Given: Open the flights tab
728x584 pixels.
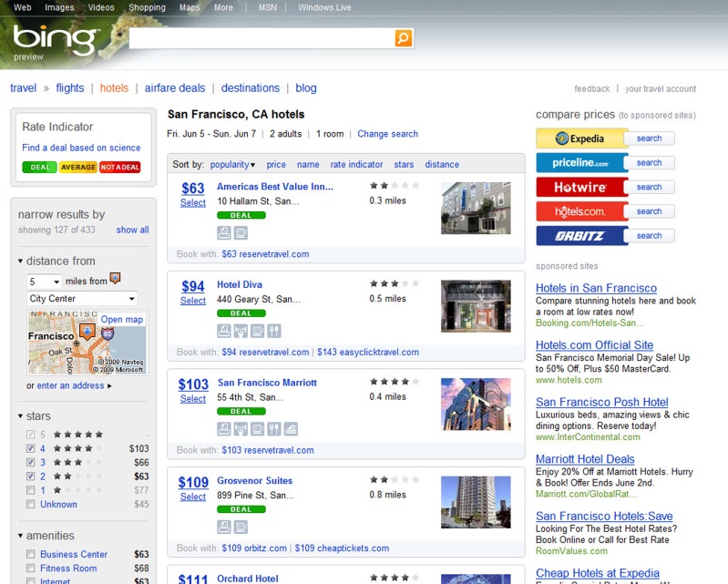Looking at the screenshot, I should (x=70, y=87).
